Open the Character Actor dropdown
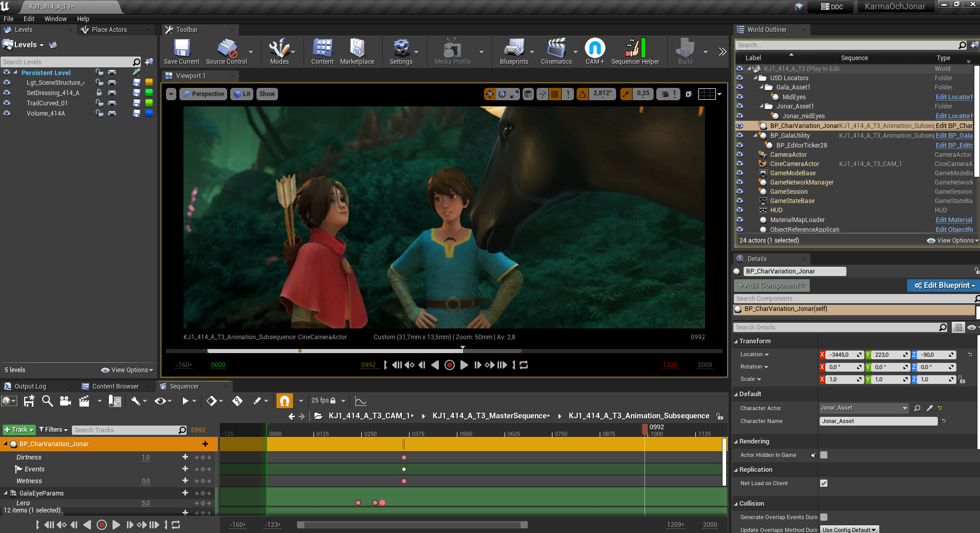This screenshot has height=533, width=980. point(863,408)
